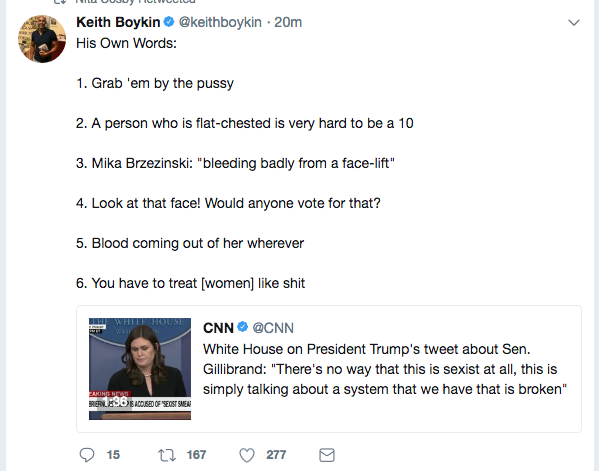The width and height of the screenshot is (599, 471).
Task: Click the 1:36 video duration label
Action: pyautogui.click(x=115, y=401)
